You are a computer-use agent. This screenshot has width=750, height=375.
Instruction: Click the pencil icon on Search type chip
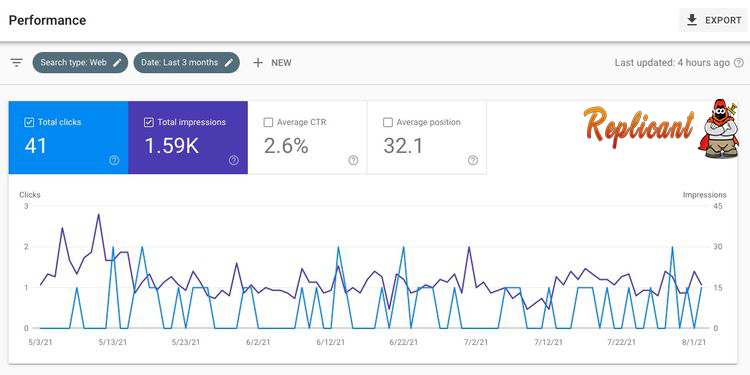coord(117,63)
